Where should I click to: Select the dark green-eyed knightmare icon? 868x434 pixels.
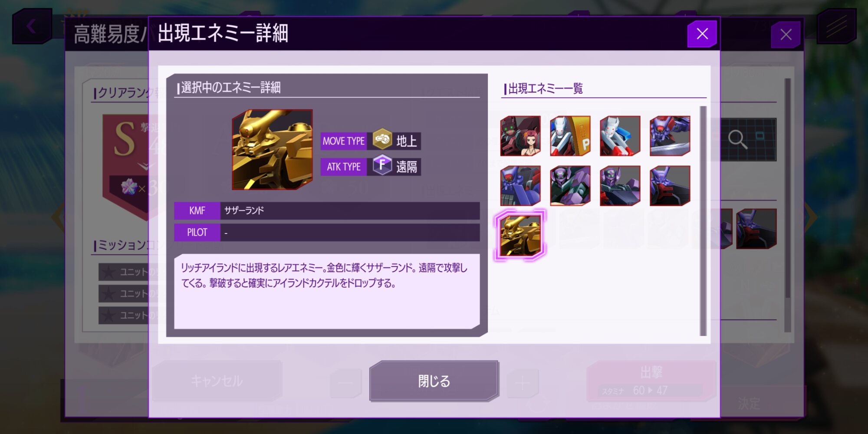(x=570, y=186)
